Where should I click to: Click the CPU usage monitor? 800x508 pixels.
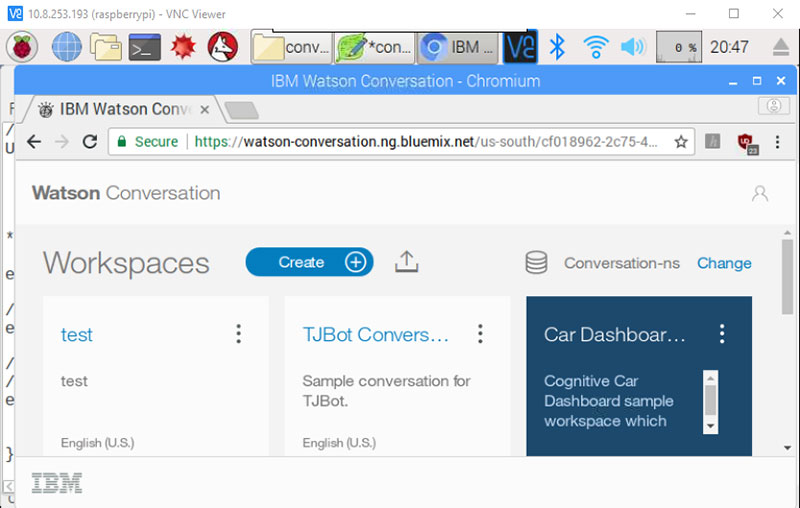[679, 47]
